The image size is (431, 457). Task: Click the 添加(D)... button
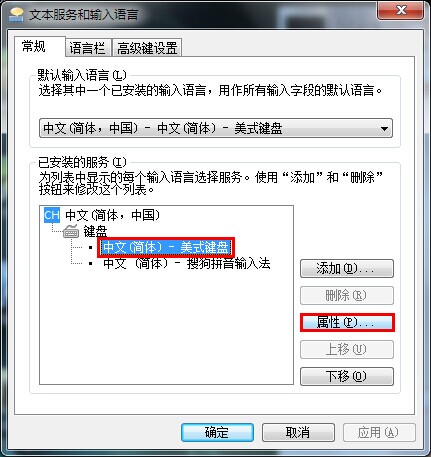pyautogui.click(x=347, y=269)
